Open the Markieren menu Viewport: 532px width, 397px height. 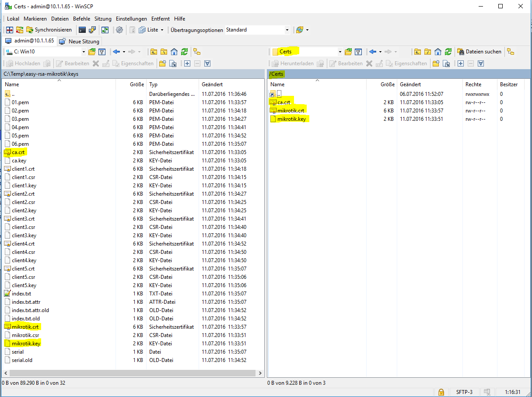tap(35, 19)
